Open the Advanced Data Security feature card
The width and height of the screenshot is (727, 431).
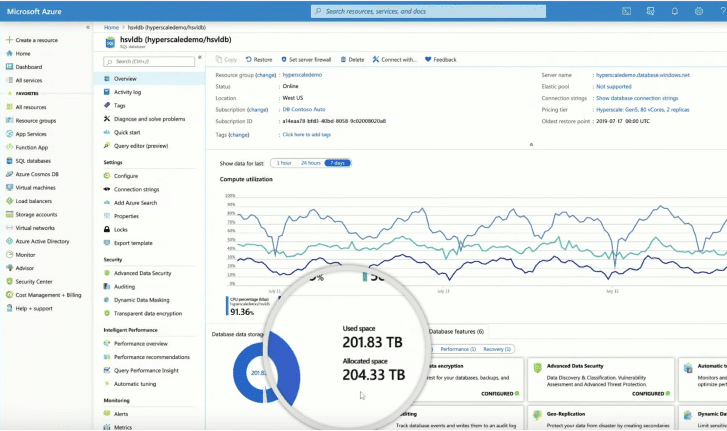[x=601, y=379]
